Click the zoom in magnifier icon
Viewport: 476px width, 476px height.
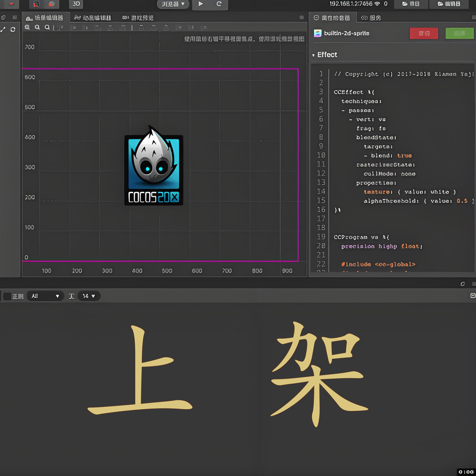(27, 27)
